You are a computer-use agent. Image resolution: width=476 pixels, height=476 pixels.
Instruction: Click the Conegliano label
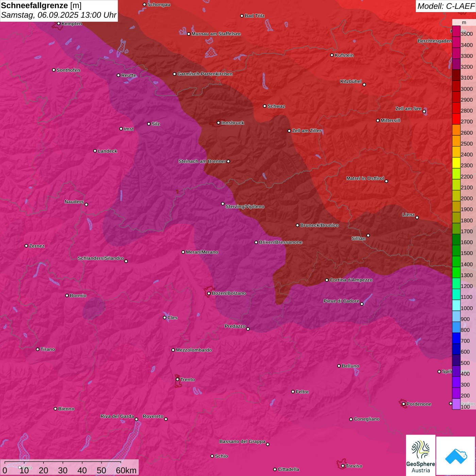click(367, 419)
